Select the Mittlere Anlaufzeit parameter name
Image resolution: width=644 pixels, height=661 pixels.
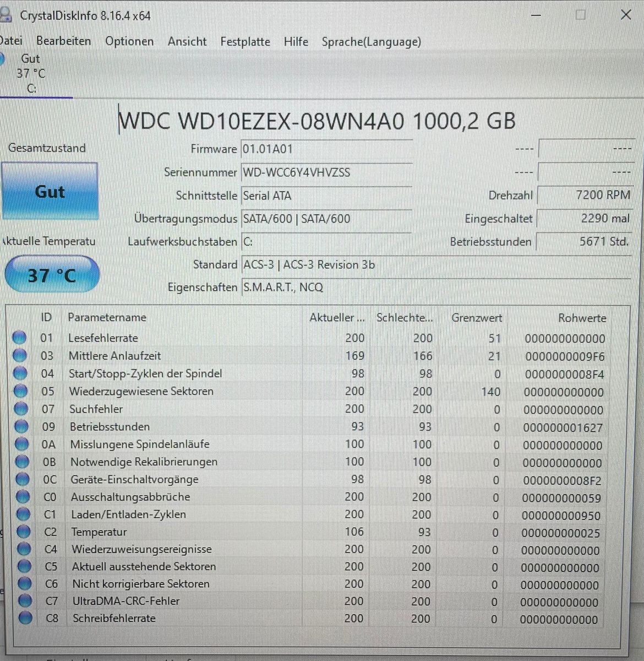(x=114, y=356)
